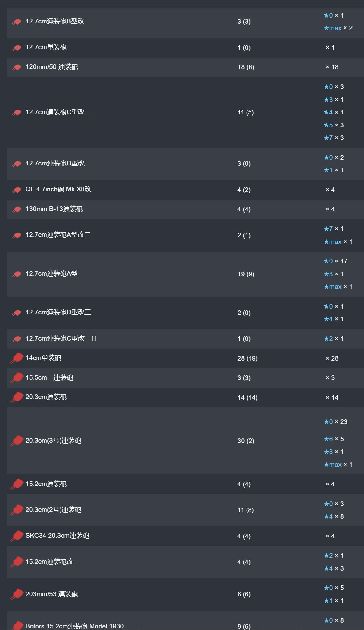Image resolution: width=364 pixels, height=630 pixels.
Task: Click the ★0 × 23 improvement entry
Action: 336,422
